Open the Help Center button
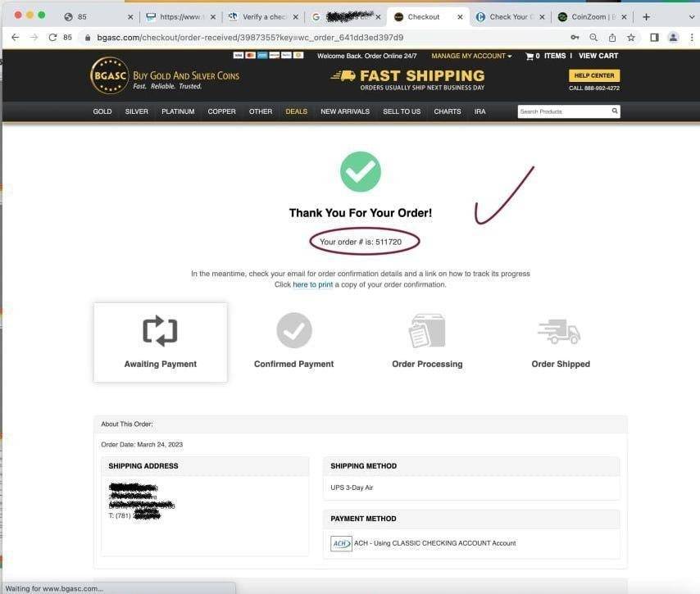 click(x=594, y=75)
